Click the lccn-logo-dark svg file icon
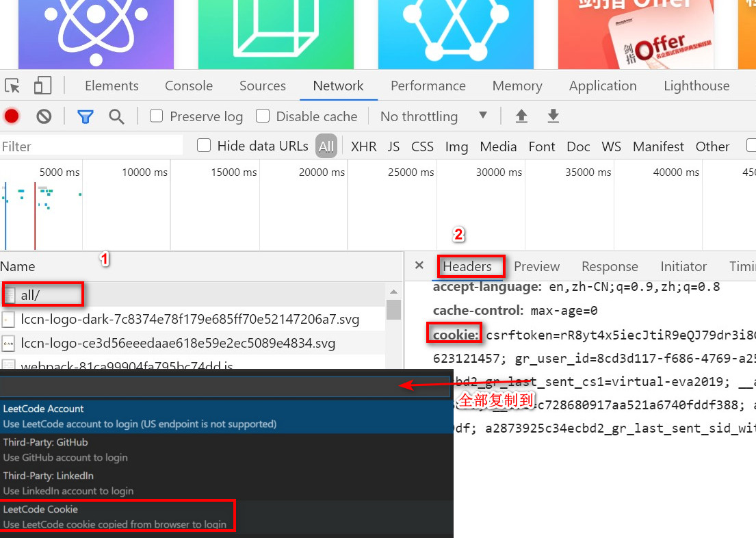 pos(8,320)
